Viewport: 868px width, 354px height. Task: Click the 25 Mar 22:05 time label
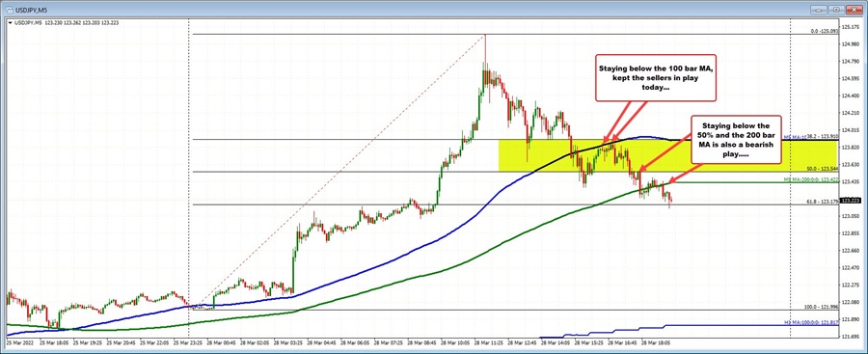coord(154,343)
